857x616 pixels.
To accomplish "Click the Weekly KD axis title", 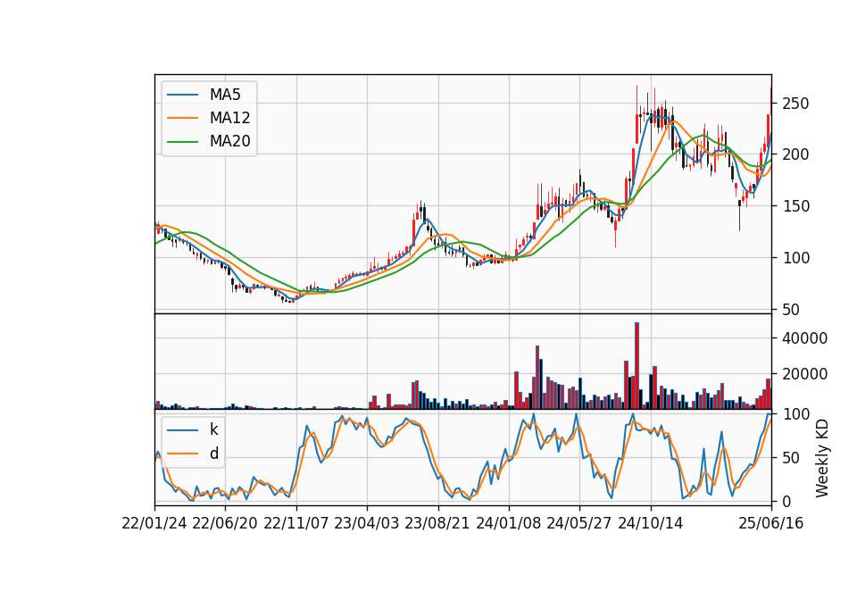I will click(x=822, y=459).
